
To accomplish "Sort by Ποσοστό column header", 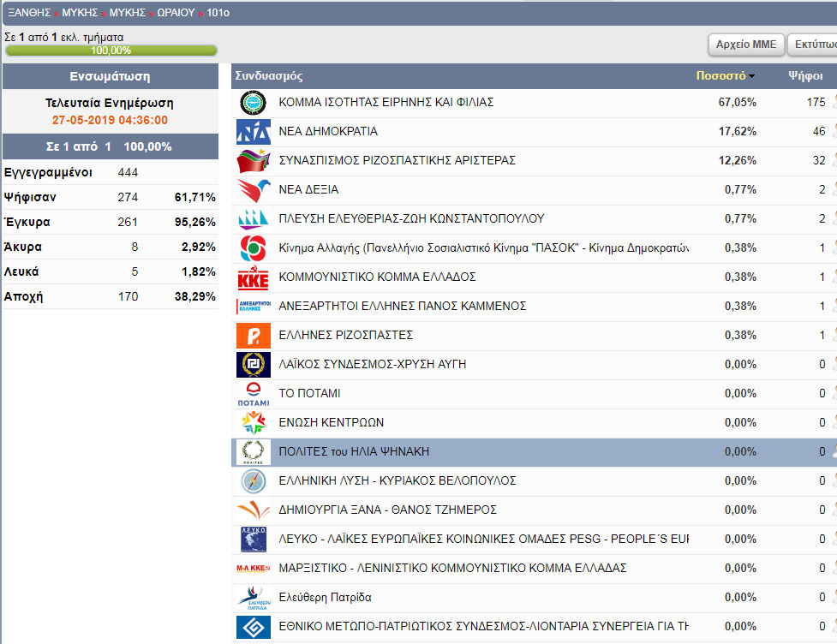I will pyautogui.click(x=725, y=75).
